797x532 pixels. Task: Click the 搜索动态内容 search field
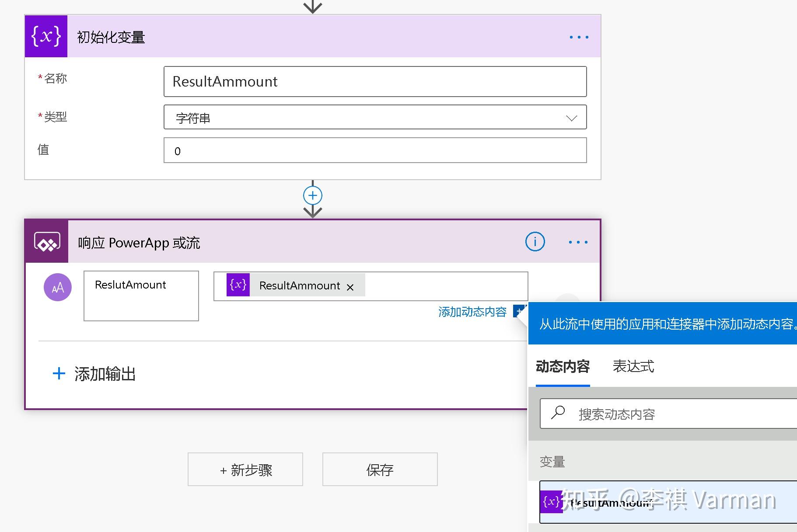pyautogui.click(x=634, y=413)
